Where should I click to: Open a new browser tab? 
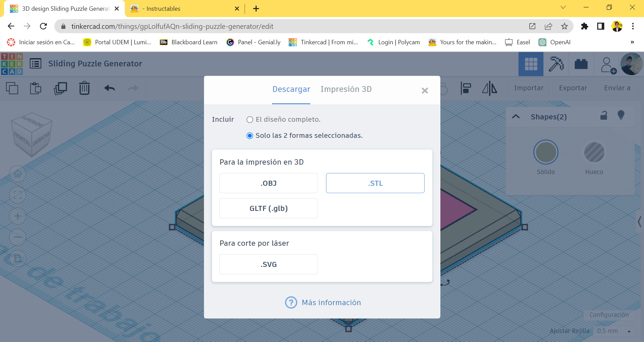tap(256, 9)
